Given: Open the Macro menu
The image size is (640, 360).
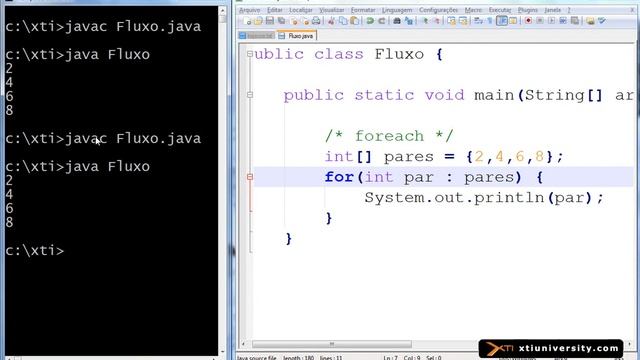Looking at the screenshot, I should click(473, 10).
